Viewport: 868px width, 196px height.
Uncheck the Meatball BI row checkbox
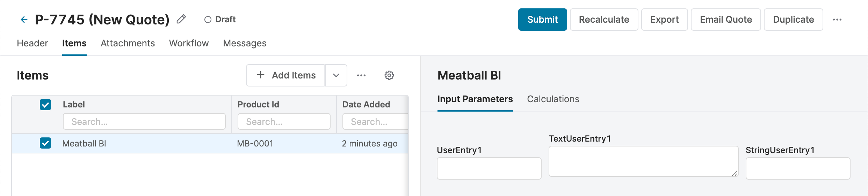(x=45, y=143)
